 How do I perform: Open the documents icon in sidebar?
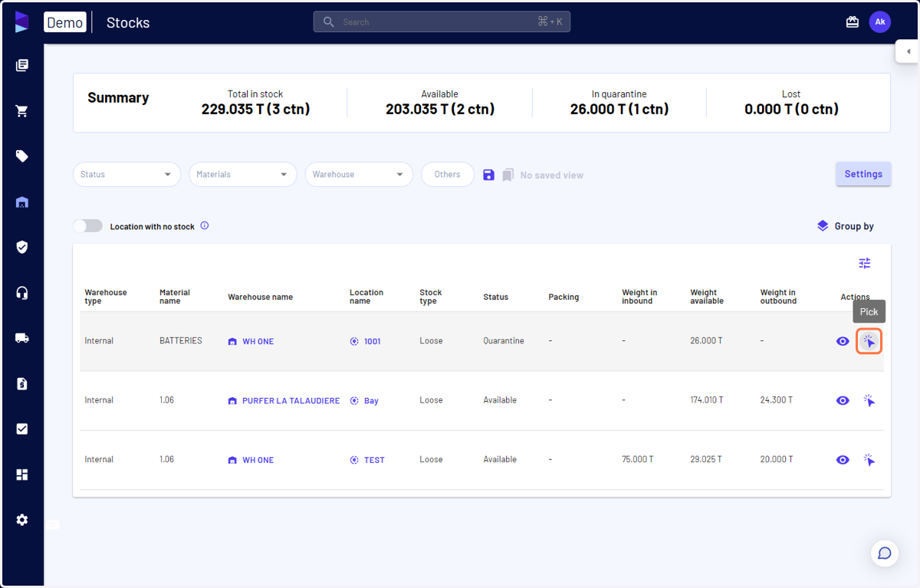(x=21, y=65)
